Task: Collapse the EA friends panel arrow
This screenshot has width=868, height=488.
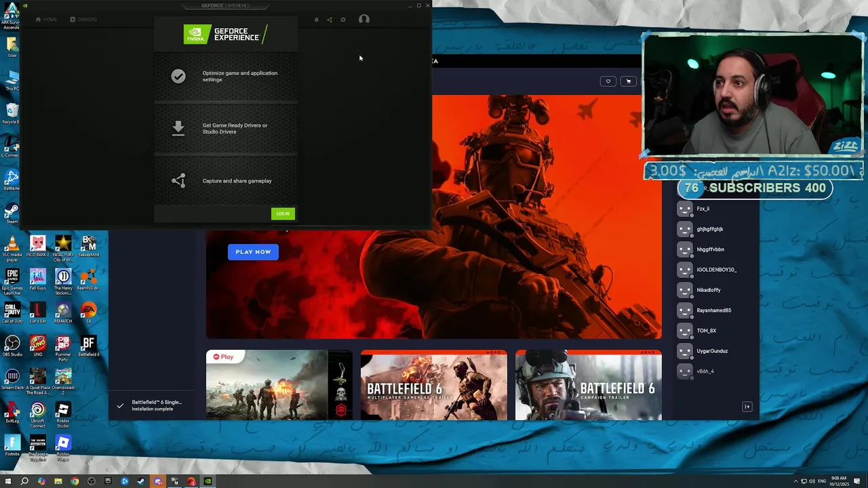Action: tap(747, 407)
